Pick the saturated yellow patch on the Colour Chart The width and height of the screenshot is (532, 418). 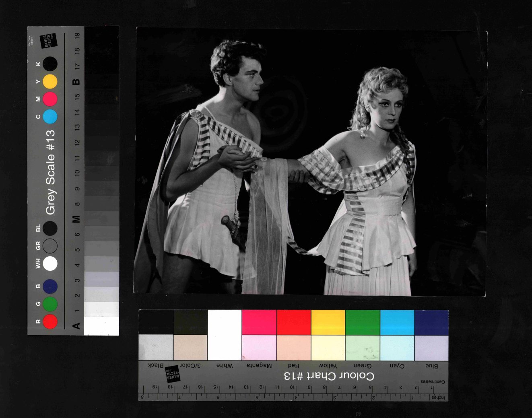(328, 322)
